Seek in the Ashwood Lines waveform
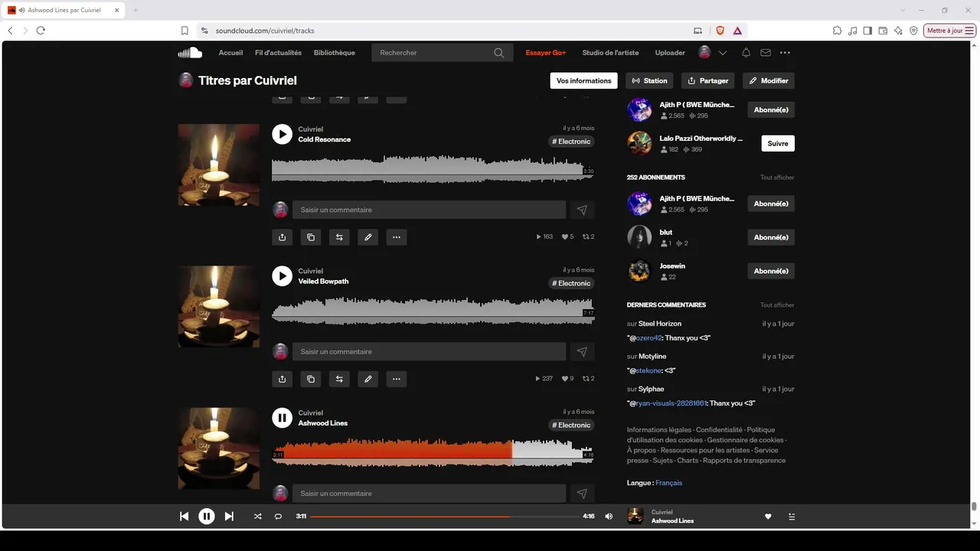The image size is (980, 551). tap(433, 452)
